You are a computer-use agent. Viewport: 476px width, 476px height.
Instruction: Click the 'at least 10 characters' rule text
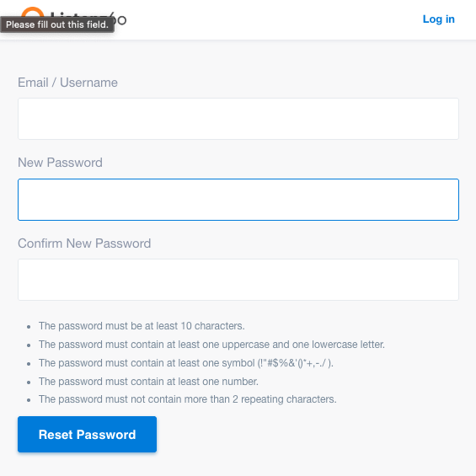[142, 326]
